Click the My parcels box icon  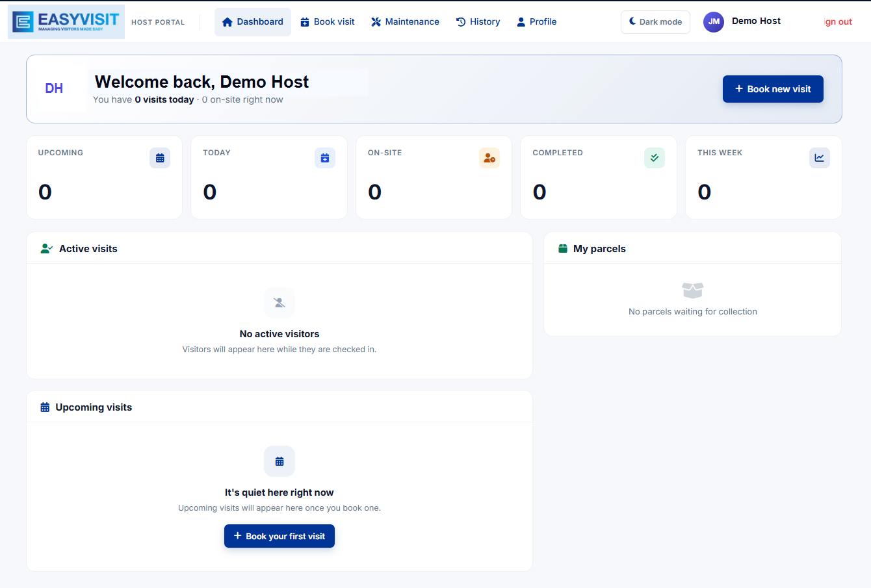563,248
